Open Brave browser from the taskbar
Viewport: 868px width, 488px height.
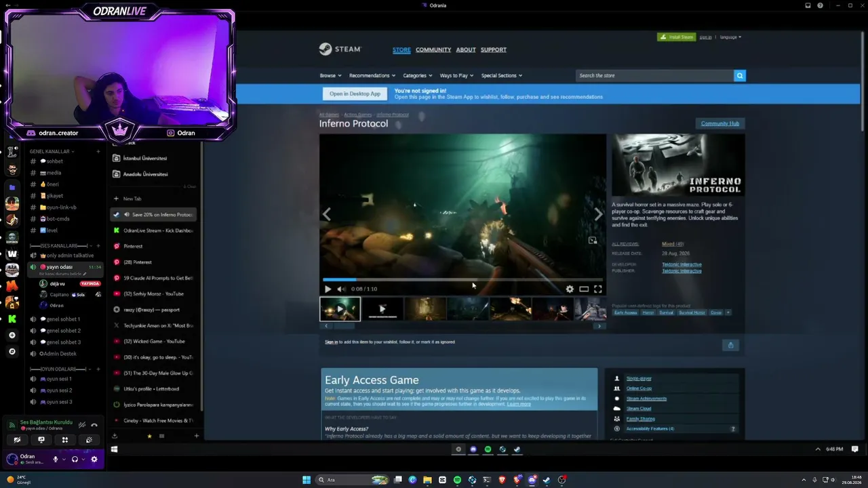(x=502, y=480)
